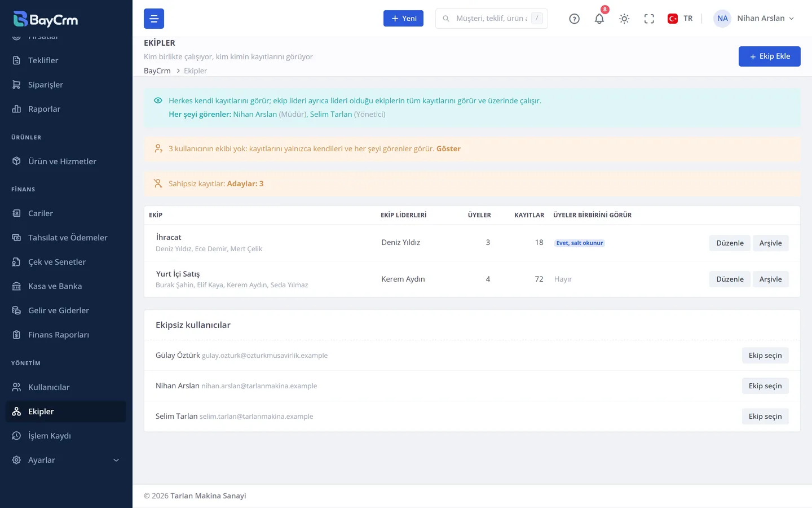This screenshot has height=508, width=812.
Task: Click Finans Raporları sidebar icon
Action: 16,335
